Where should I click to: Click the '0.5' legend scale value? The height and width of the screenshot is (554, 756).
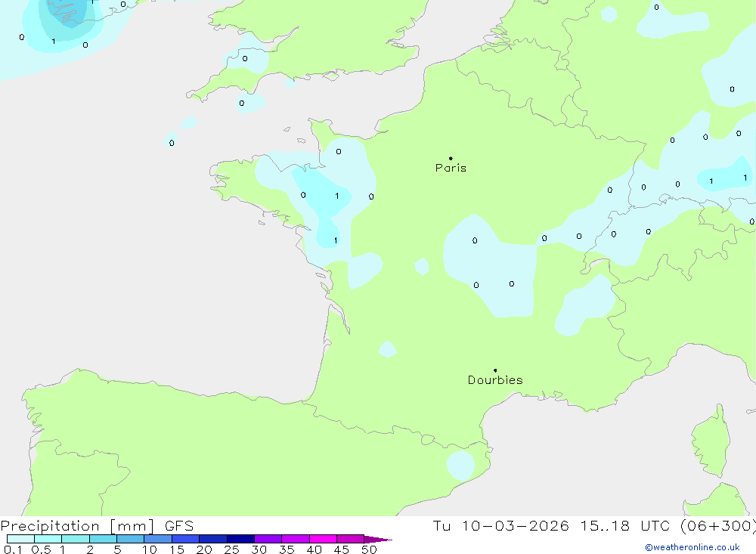[x=41, y=549]
